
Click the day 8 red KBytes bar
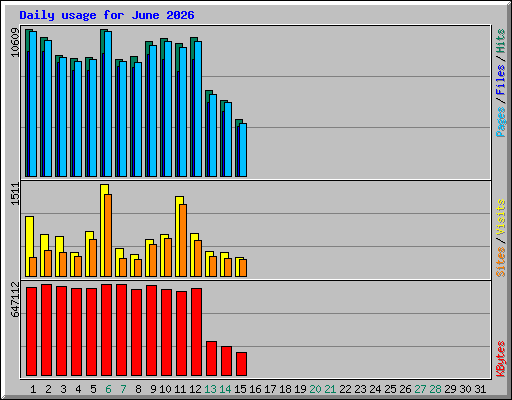tap(136, 332)
